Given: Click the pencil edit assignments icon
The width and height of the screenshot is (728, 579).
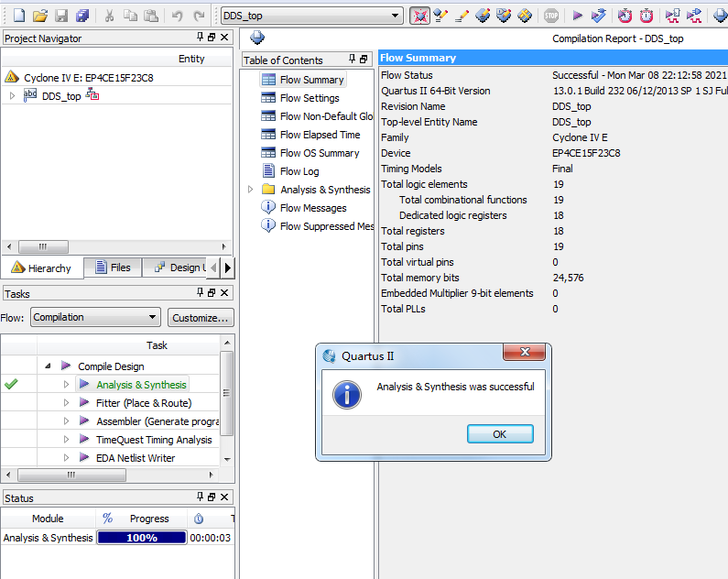Looking at the screenshot, I should 462,16.
